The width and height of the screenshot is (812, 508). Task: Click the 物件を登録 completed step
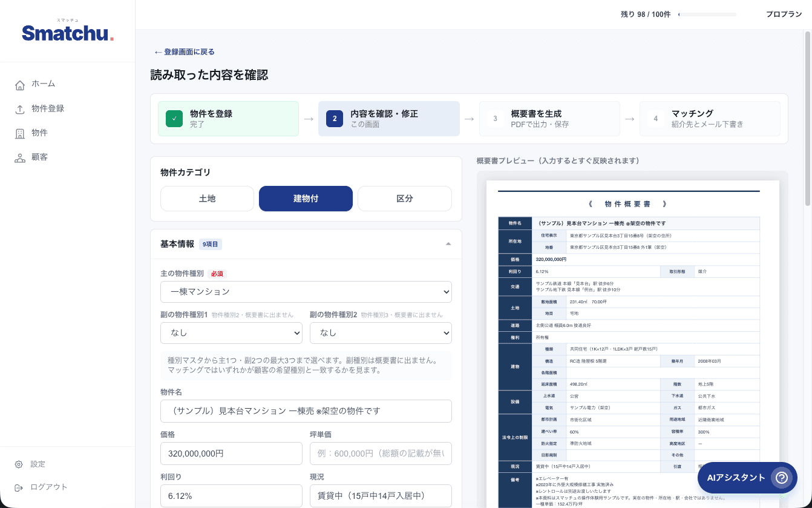[x=228, y=119]
